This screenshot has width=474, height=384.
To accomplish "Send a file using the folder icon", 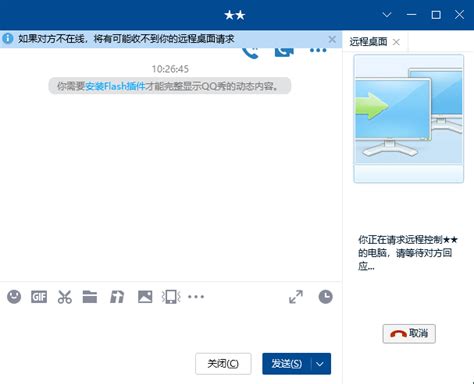I will point(90,297).
